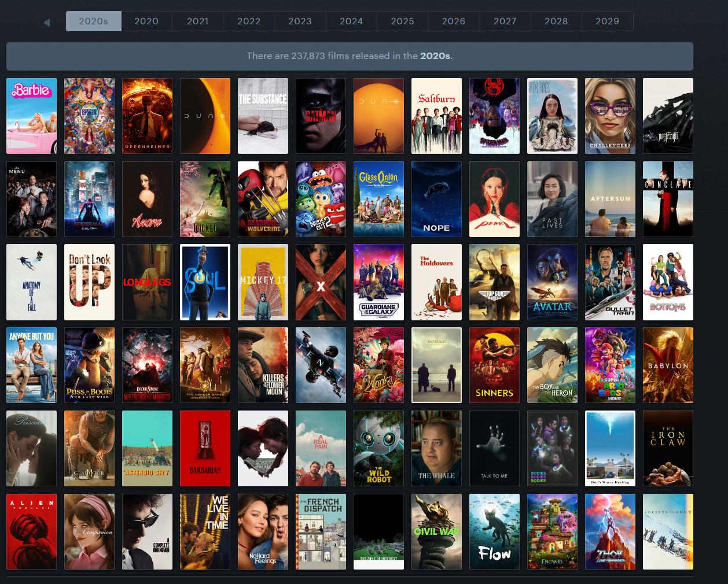Click The Wild Robot poster

(379, 449)
